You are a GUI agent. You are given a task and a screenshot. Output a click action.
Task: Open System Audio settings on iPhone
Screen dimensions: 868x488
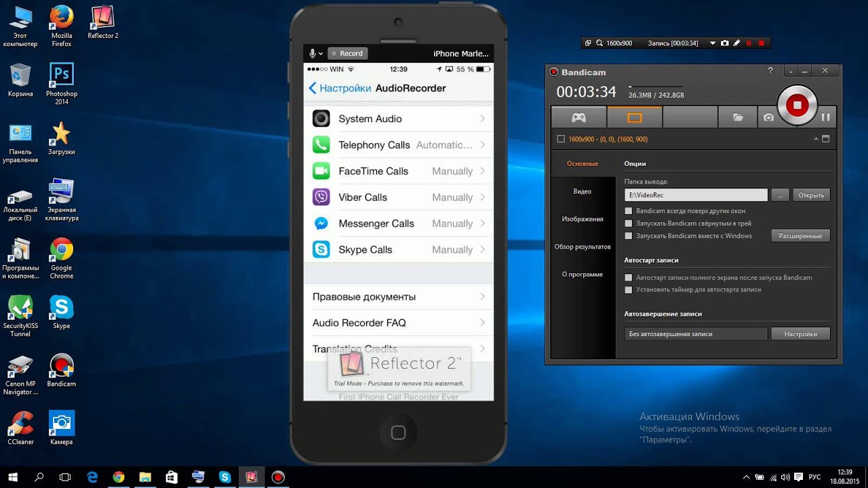pyautogui.click(x=399, y=119)
